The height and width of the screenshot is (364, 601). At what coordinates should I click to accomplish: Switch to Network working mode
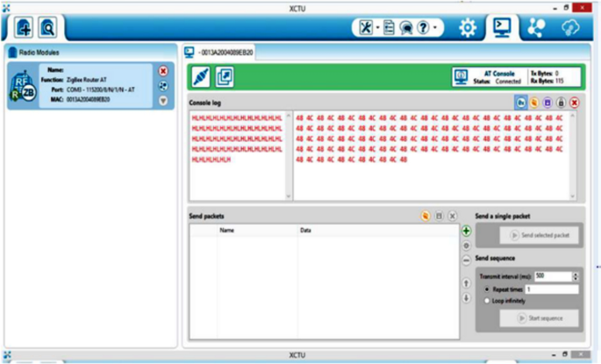[x=536, y=27]
